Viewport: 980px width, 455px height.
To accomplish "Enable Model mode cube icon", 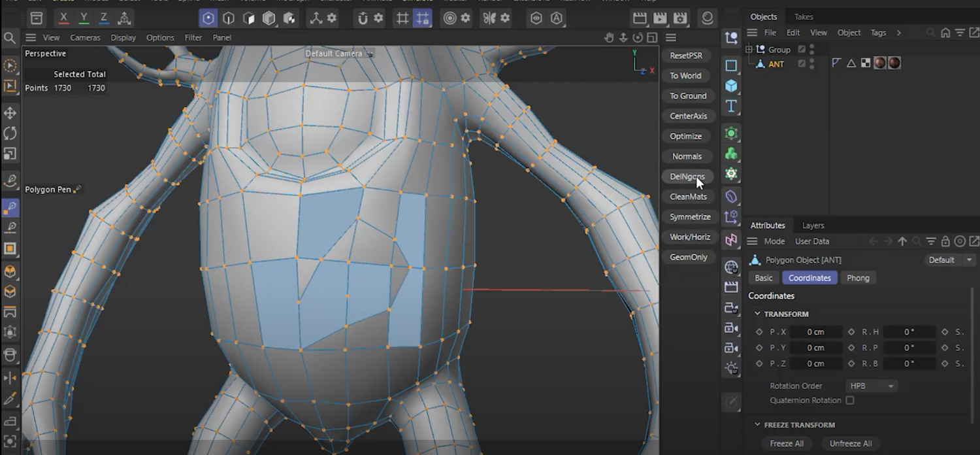I will (269, 18).
